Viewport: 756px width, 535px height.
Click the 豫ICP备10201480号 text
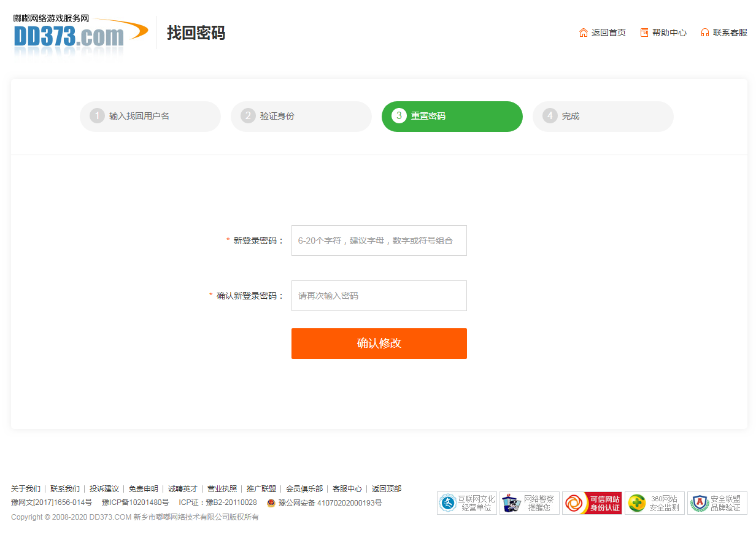point(136,503)
